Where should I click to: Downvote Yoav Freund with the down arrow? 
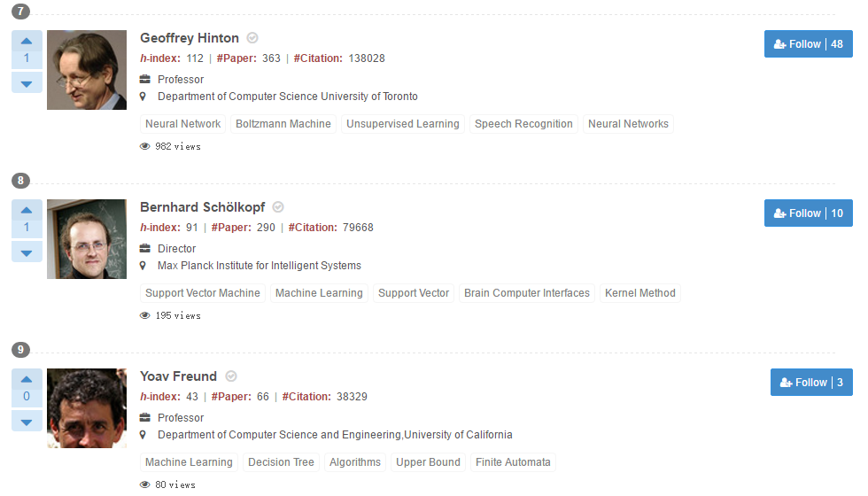[27, 422]
